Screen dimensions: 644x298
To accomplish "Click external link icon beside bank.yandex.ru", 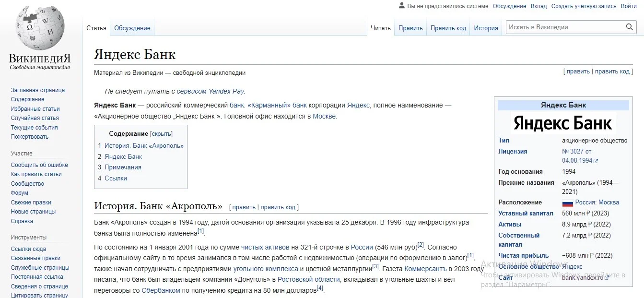I will [607, 278].
